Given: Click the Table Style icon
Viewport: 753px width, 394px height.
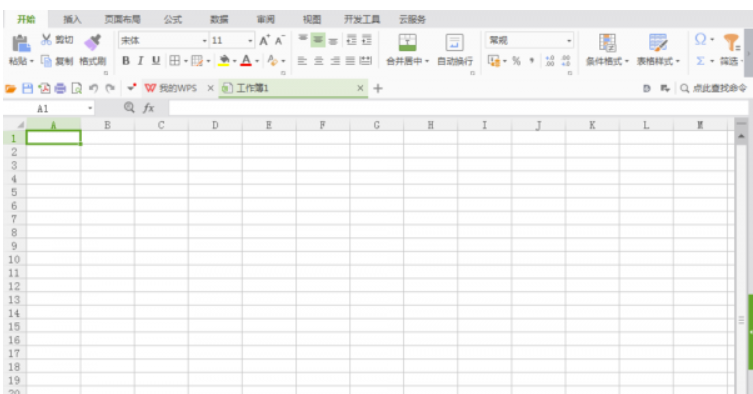Looking at the screenshot, I should tap(658, 42).
